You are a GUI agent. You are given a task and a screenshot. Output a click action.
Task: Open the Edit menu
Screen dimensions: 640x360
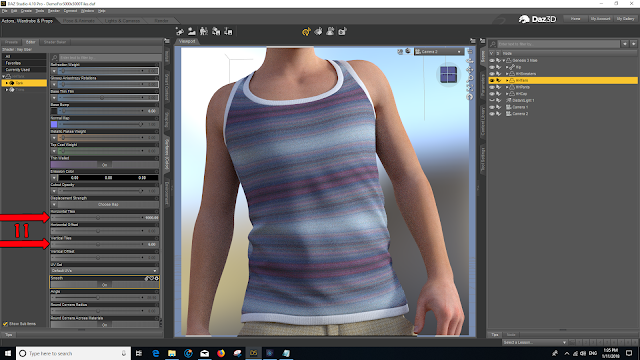14,11
